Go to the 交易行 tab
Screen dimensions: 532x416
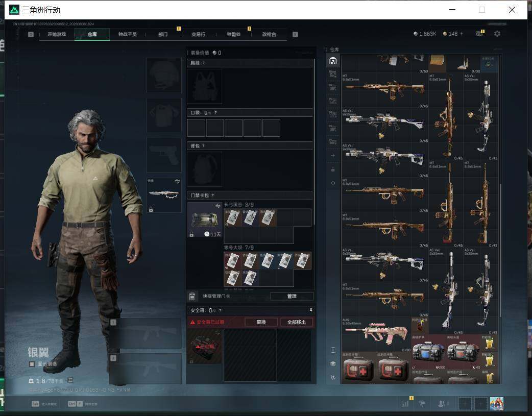click(x=198, y=34)
